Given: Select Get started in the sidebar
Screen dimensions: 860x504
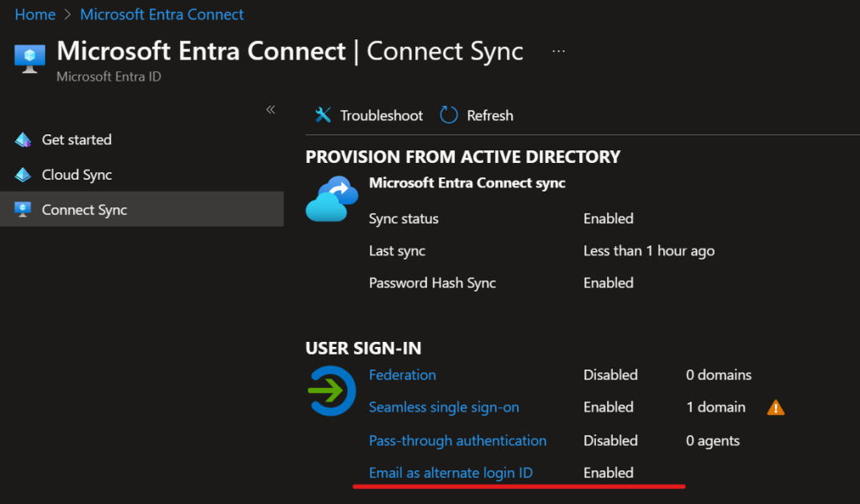Looking at the screenshot, I should pos(77,139).
